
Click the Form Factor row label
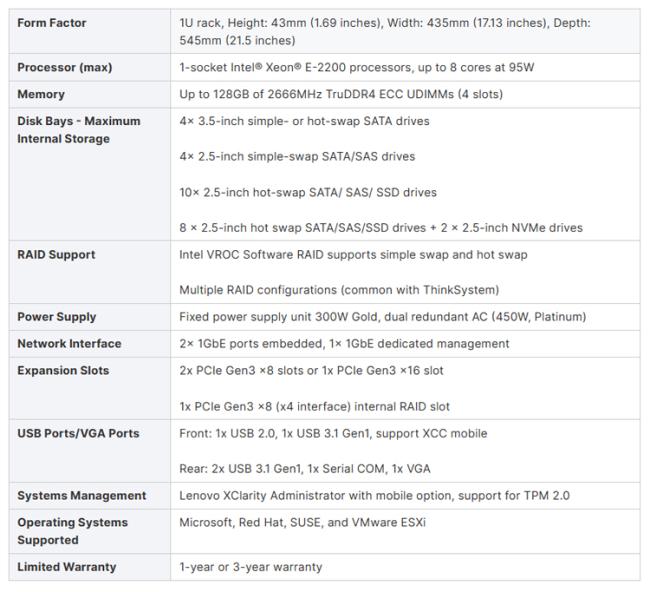(52, 22)
